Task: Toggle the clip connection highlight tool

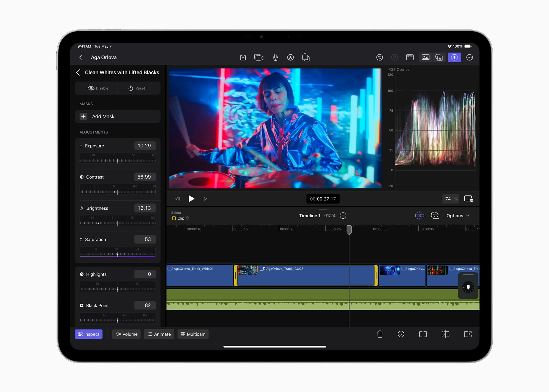Action: tap(419, 216)
